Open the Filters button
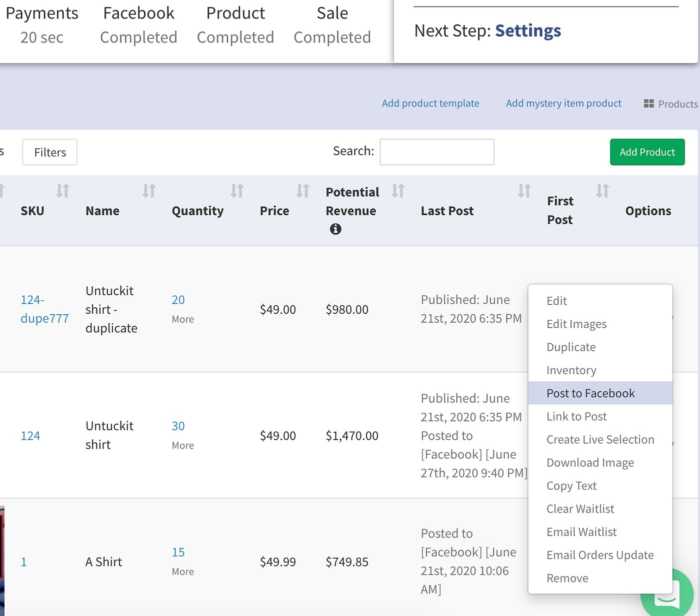Viewport: 700px width, 616px height. (50, 152)
